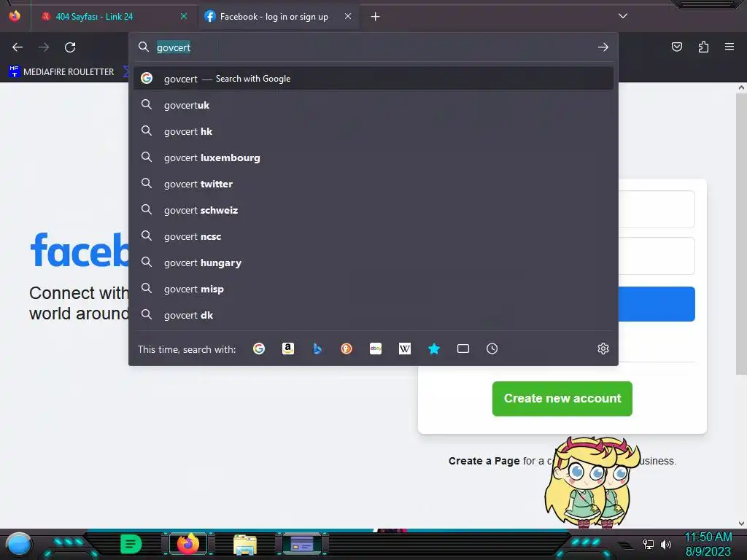Click the Create a Page link
This screenshot has width=747, height=560.
(484, 461)
